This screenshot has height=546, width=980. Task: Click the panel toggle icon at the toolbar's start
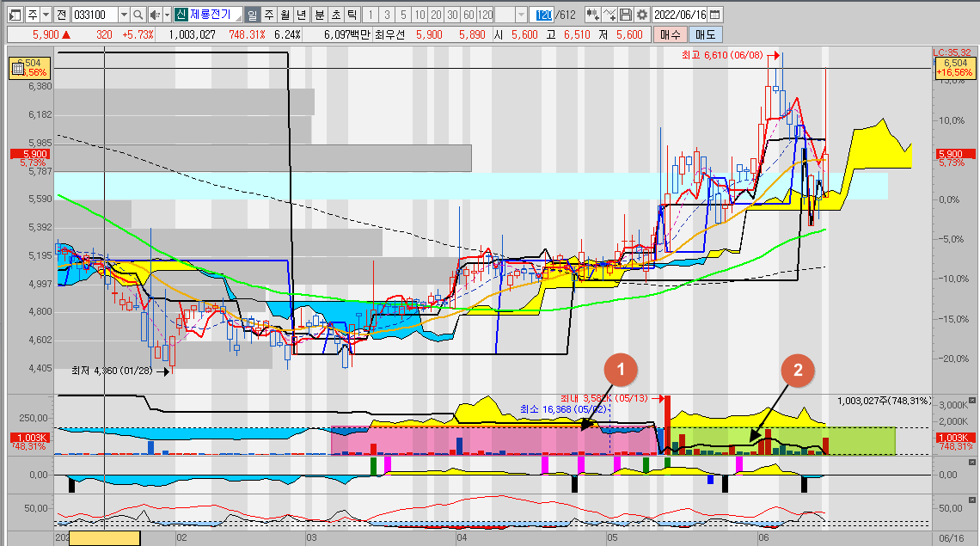coord(15,15)
